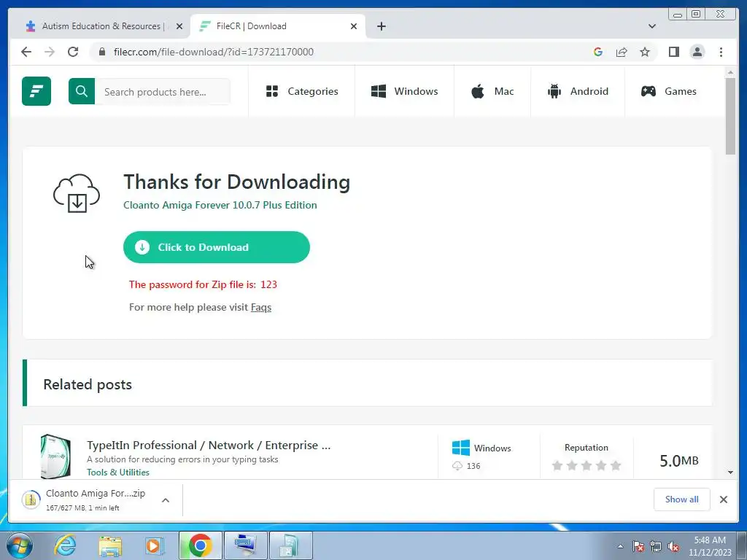
Task: Open the Android apps section
Action: click(578, 91)
